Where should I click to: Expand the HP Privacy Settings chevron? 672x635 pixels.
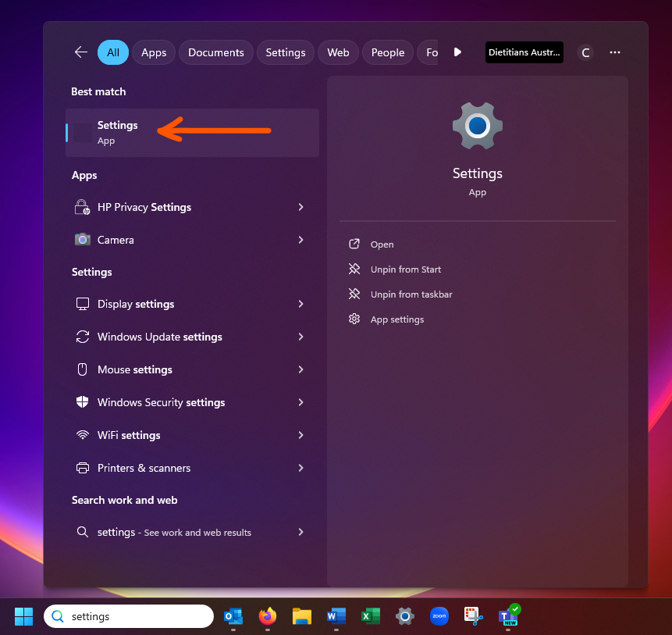tap(300, 207)
